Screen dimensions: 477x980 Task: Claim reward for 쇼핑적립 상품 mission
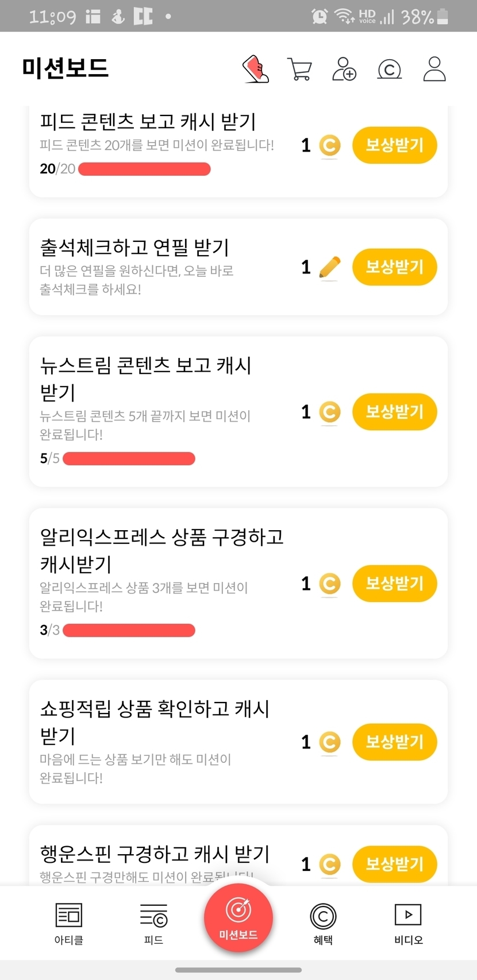point(394,742)
